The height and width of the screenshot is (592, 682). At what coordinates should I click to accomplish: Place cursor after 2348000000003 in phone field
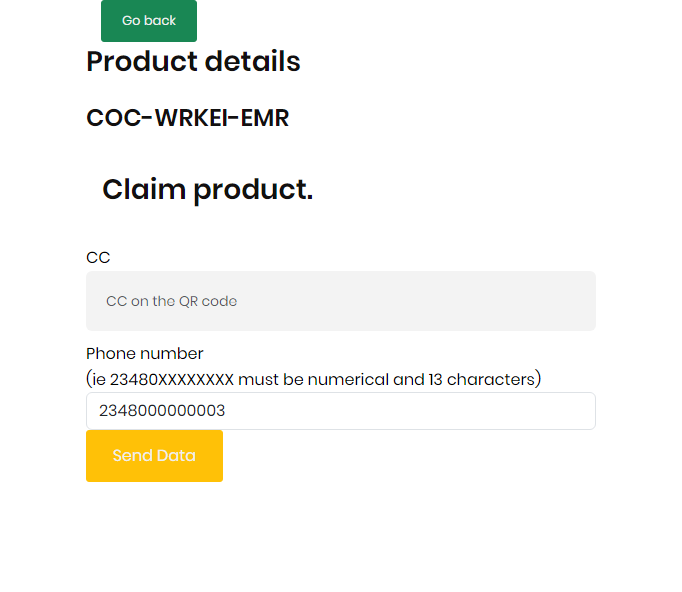(226, 411)
